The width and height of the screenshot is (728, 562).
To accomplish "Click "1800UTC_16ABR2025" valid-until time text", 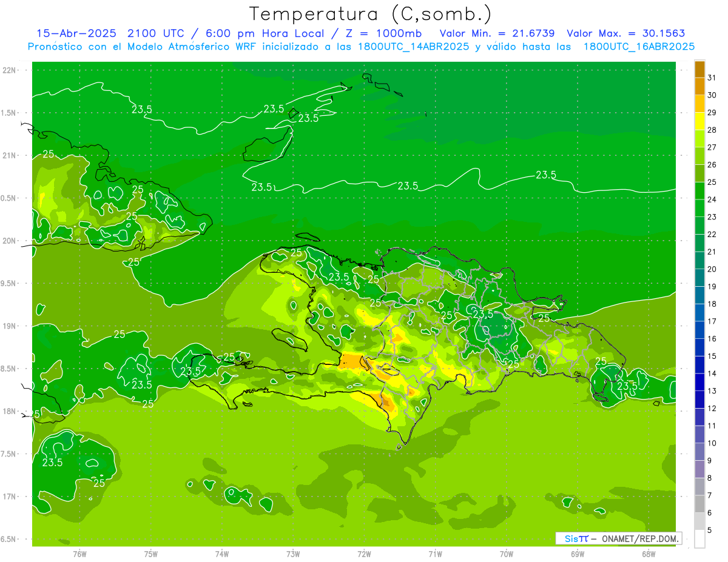I will [639, 47].
